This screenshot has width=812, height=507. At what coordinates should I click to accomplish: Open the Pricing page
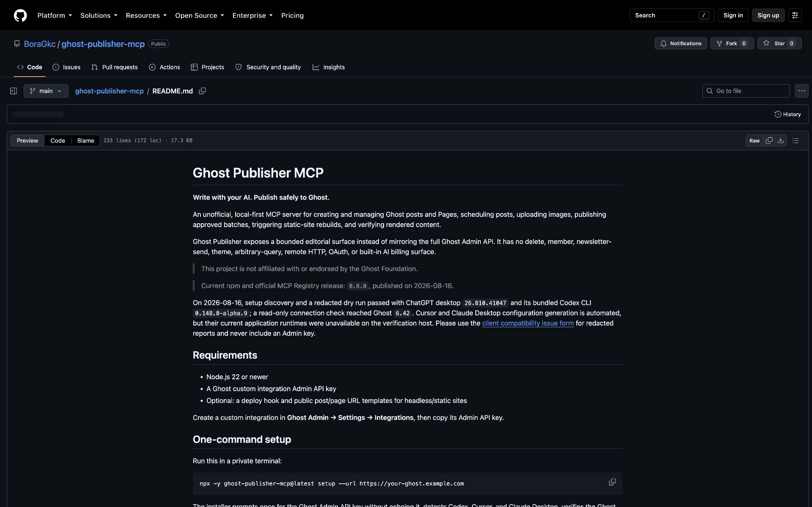[x=292, y=15]
